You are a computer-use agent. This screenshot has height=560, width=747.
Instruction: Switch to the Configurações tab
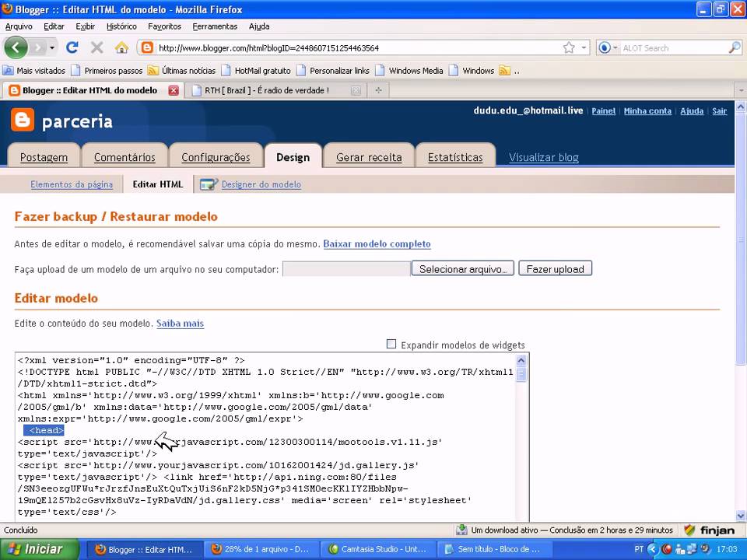pos(216,157)
